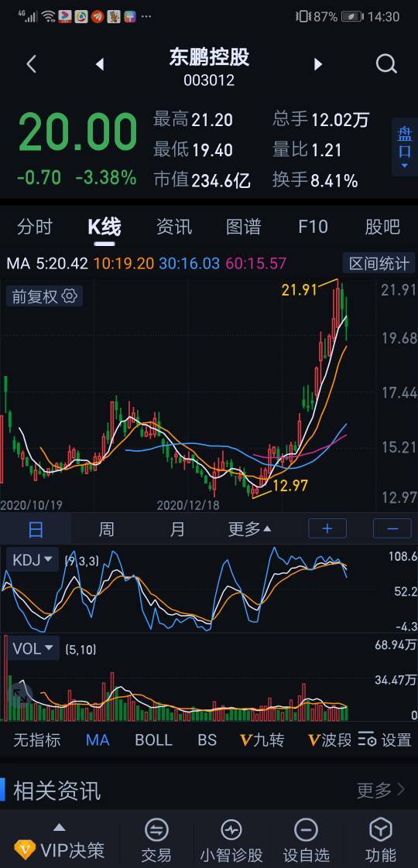418x868 pixels.
Task: Open the 功能 functions icon
Action: click(381, 830)
